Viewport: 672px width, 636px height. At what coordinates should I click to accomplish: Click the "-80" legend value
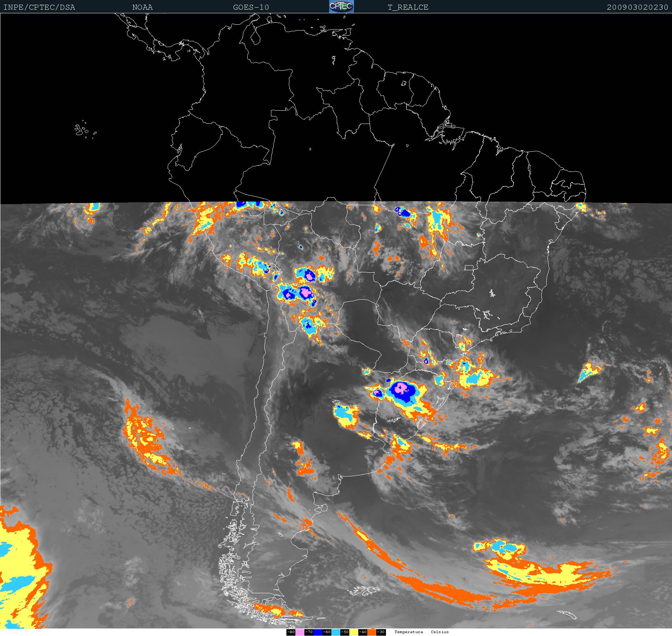[291, 632]
